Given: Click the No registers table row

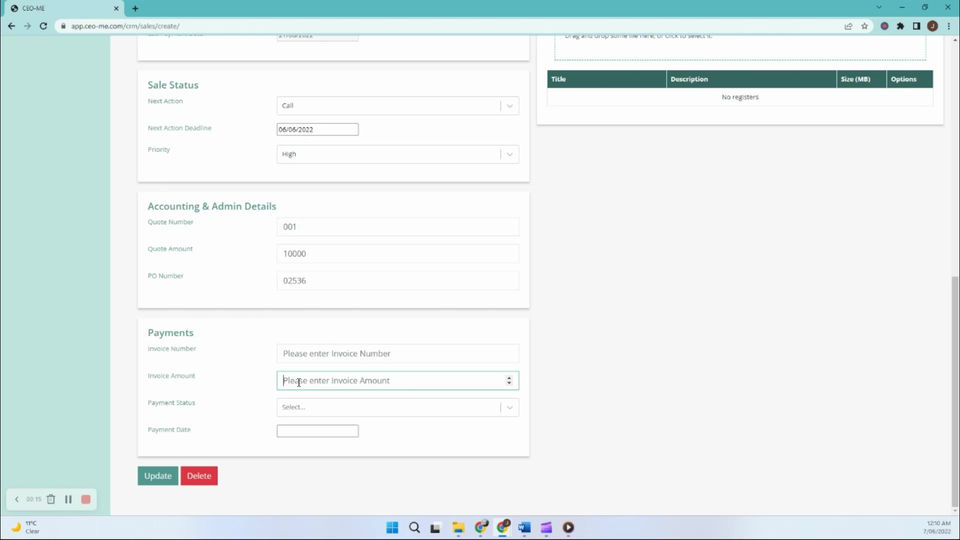Looking at the screenshot, I should tap(740, 97).
